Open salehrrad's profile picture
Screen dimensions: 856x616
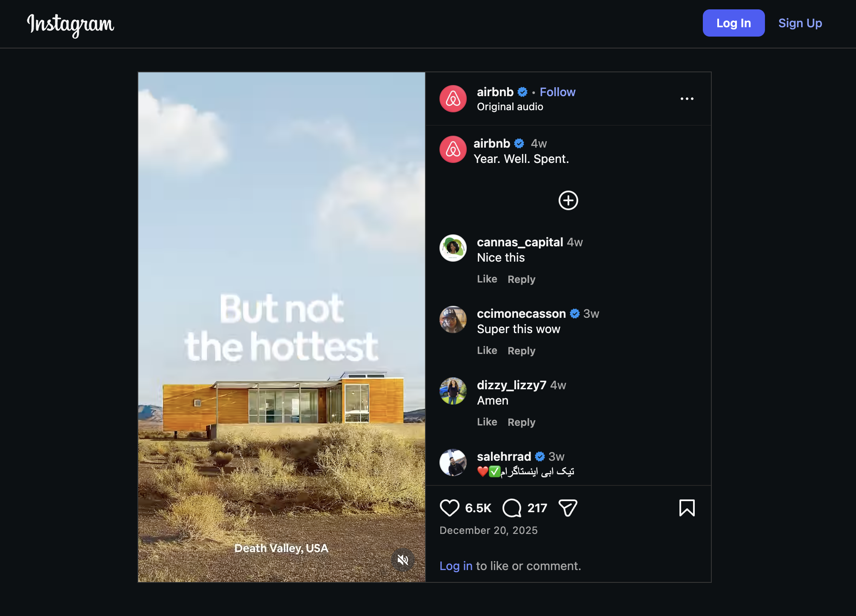click(453, 463)
